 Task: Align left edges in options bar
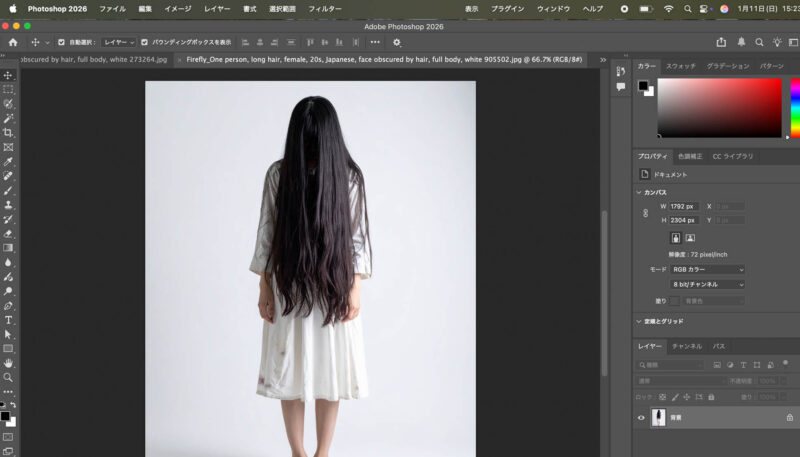tap(245, 42)
